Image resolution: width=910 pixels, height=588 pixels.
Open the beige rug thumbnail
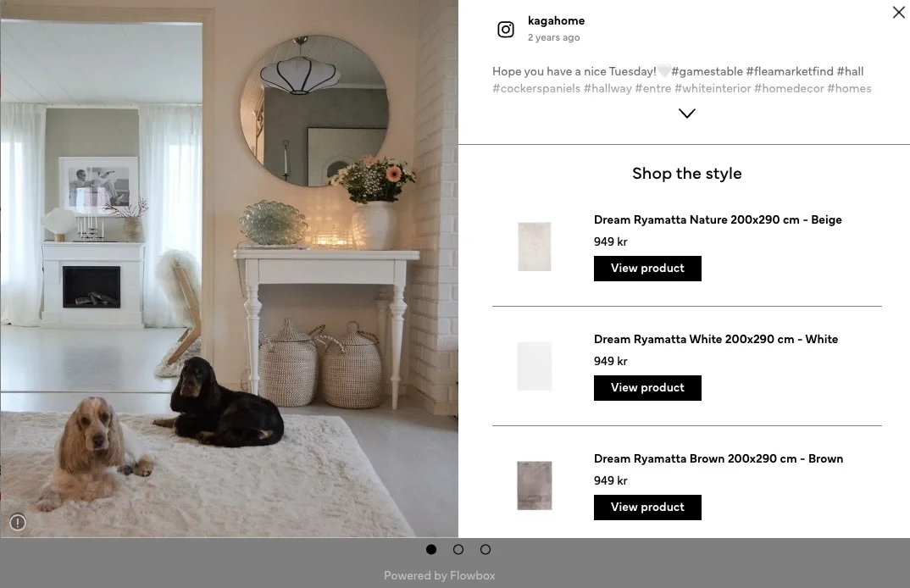click(x=535, y=246)
